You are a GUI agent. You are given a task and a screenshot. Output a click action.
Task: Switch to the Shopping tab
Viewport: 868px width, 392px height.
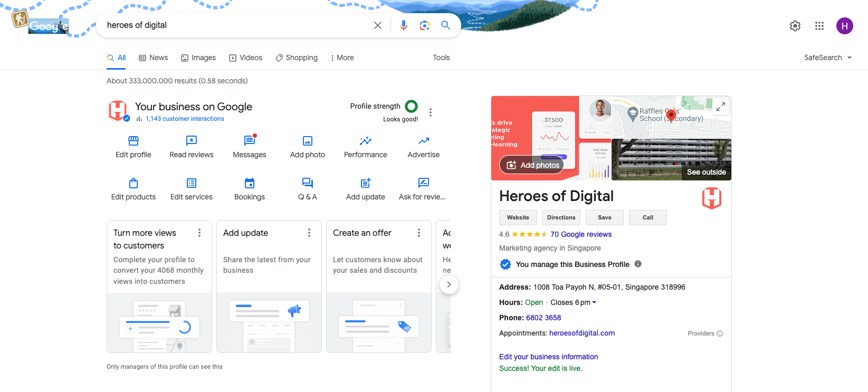pos(297,58)
